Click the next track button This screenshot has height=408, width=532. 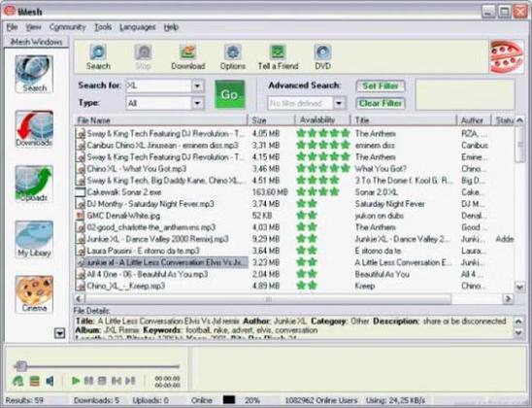point(130,381)
